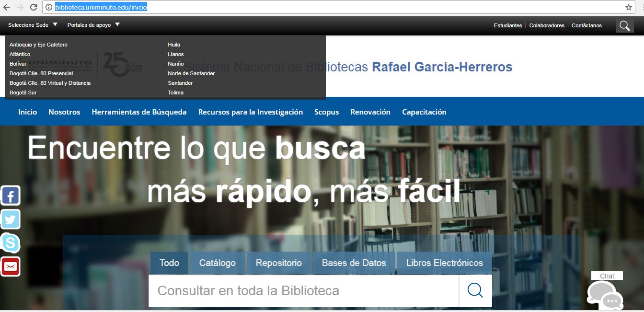Open Herramientas de Búsqueda menu

[x=139, y=112]
